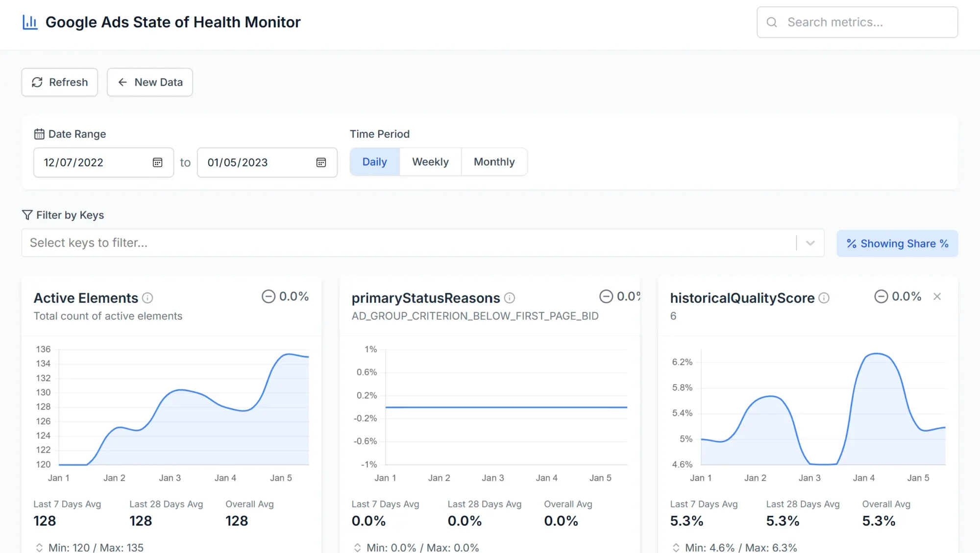
Task: Select the Monthly time period
Action: pyautogui.click(x=494, y=162)
